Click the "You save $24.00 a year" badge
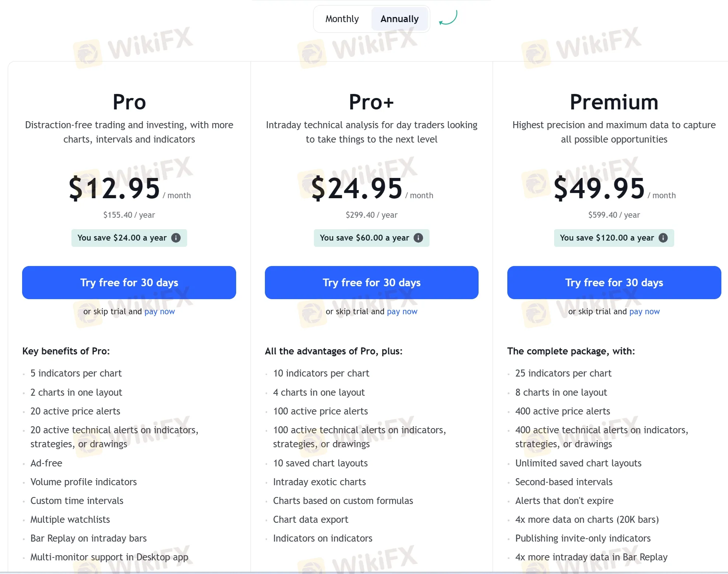Image resolution: width=728 pixels, height=574 pixels. point(122,238)
